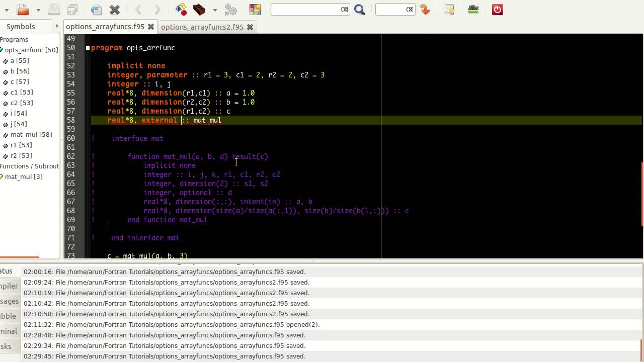The height and width of the screenshot is (362, 644).
Task: Click the Save All files icon
Action: tap(72, 10)
